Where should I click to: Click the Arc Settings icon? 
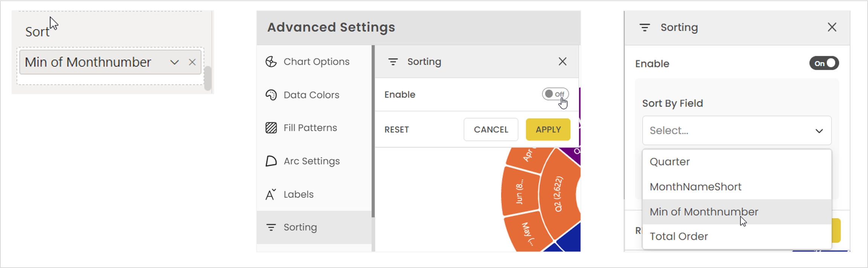(x=271, y=161)
